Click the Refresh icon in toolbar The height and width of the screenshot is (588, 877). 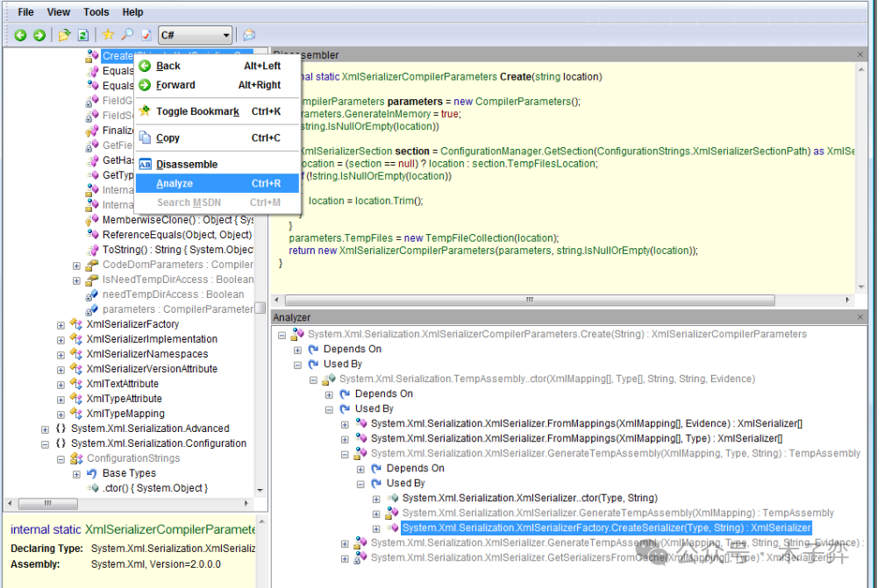point(83,35)
